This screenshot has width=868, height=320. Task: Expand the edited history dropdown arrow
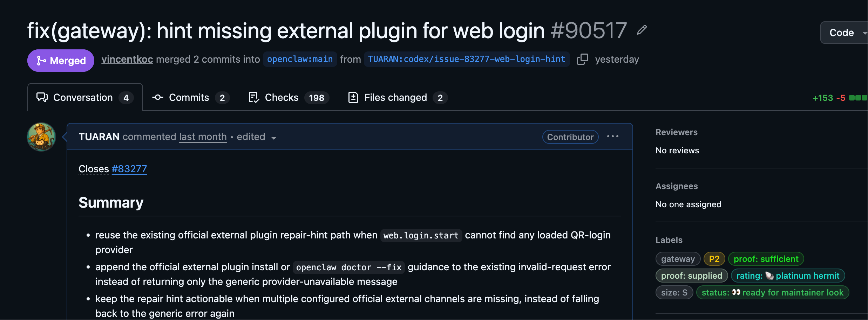(274, 138)
